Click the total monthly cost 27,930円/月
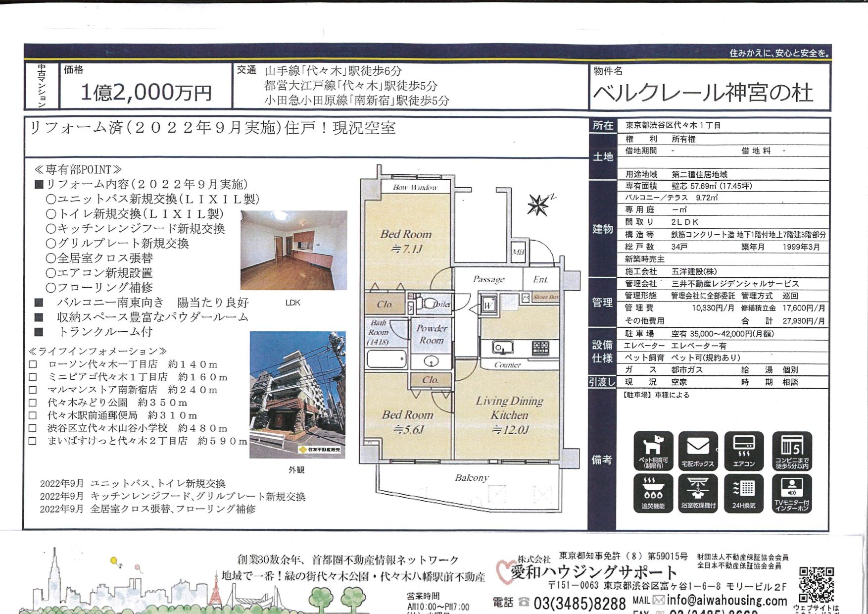868x614 pixels. 804,320
